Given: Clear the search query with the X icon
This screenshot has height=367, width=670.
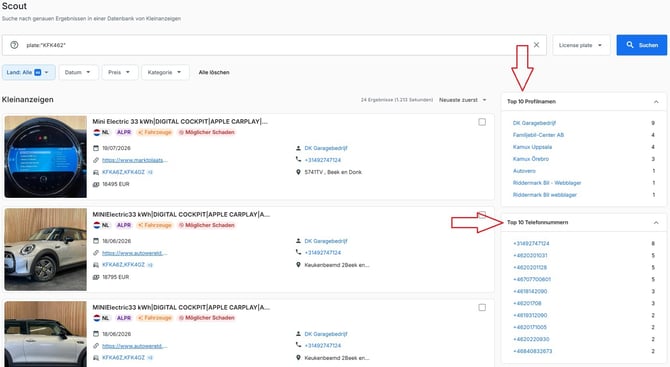Looking at the screenshot, I should coord(536,45).
